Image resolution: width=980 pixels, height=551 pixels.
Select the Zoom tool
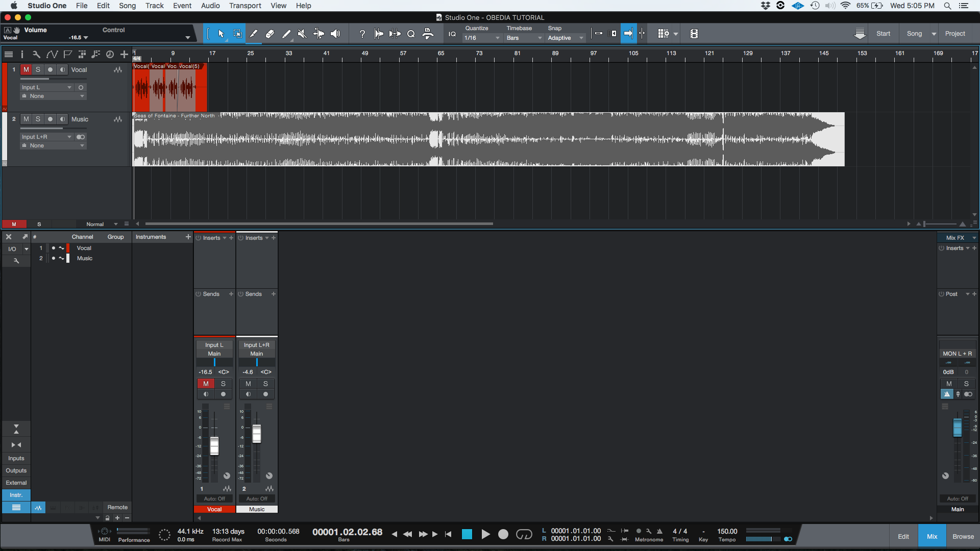411,34
